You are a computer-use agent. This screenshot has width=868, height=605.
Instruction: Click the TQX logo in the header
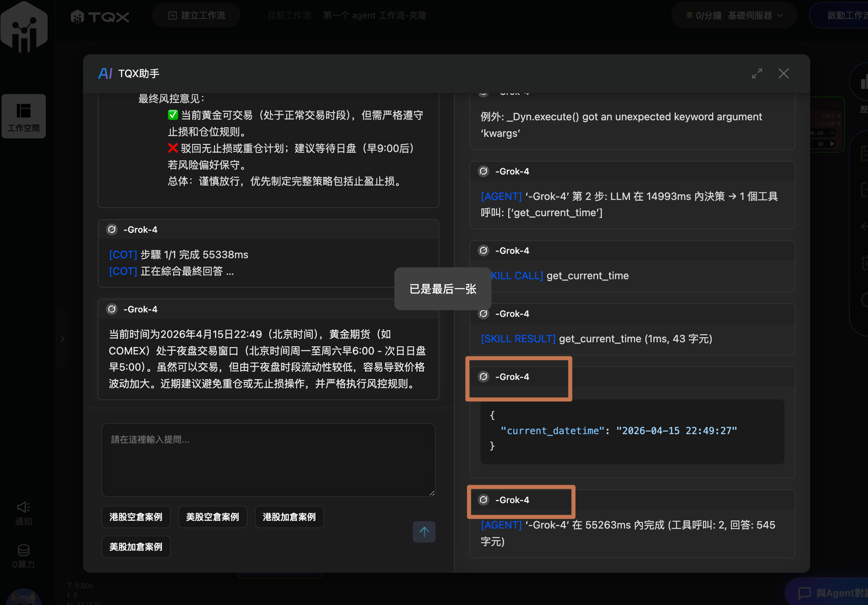[100, 17]
